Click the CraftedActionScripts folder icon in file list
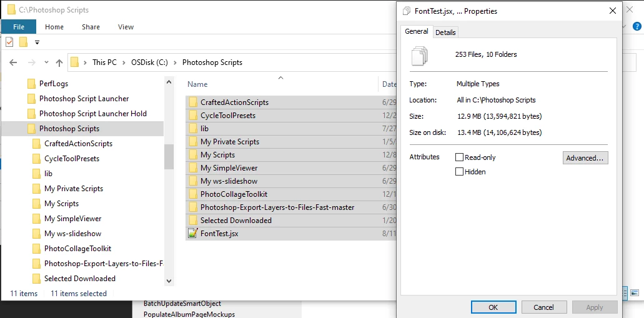 coord(192,102)
